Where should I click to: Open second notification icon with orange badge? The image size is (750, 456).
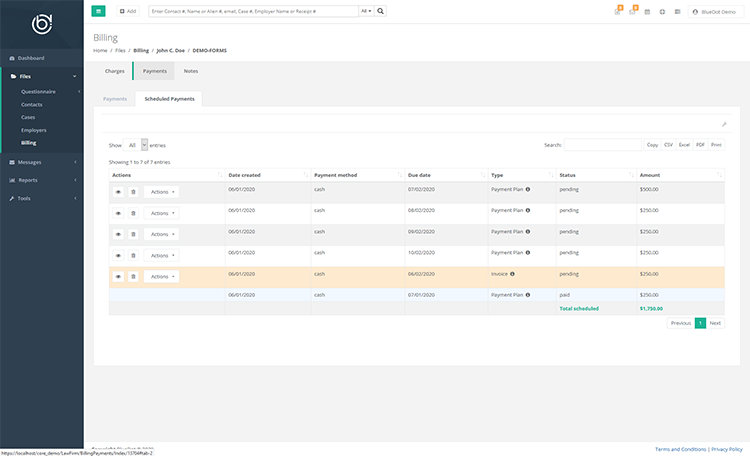click(633, 11)
